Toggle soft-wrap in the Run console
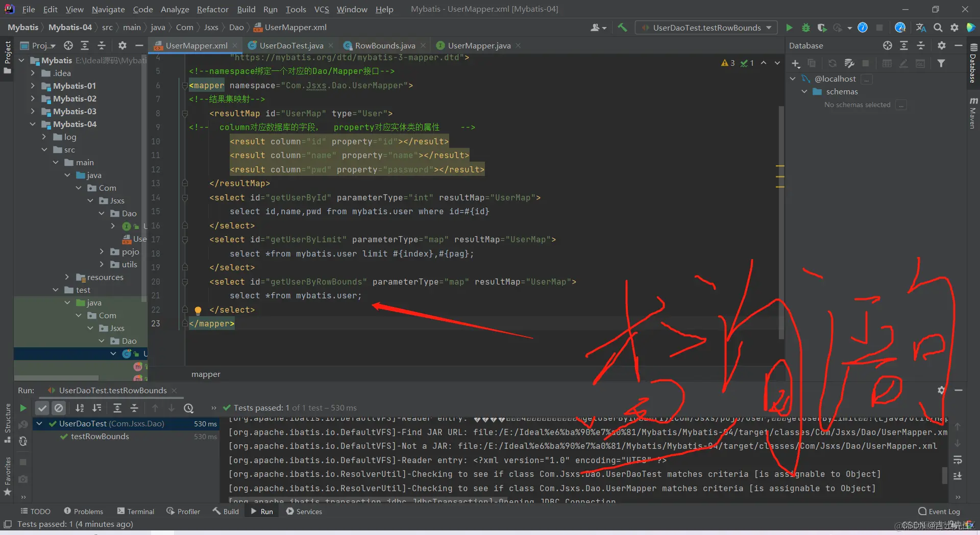The height and width of the screenshot is (535, 980). pyautogui.click(x=958, y=460)
